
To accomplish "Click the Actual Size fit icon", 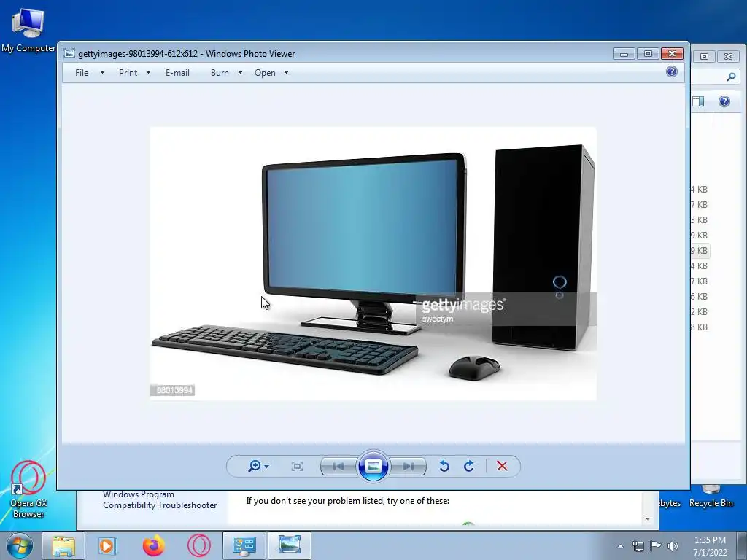I will point(297,466).
